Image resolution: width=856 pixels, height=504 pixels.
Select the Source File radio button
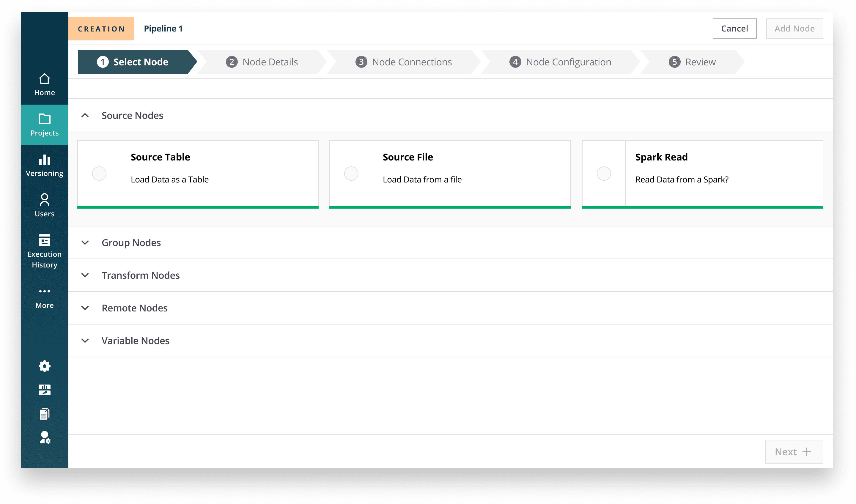click(351, 174)
